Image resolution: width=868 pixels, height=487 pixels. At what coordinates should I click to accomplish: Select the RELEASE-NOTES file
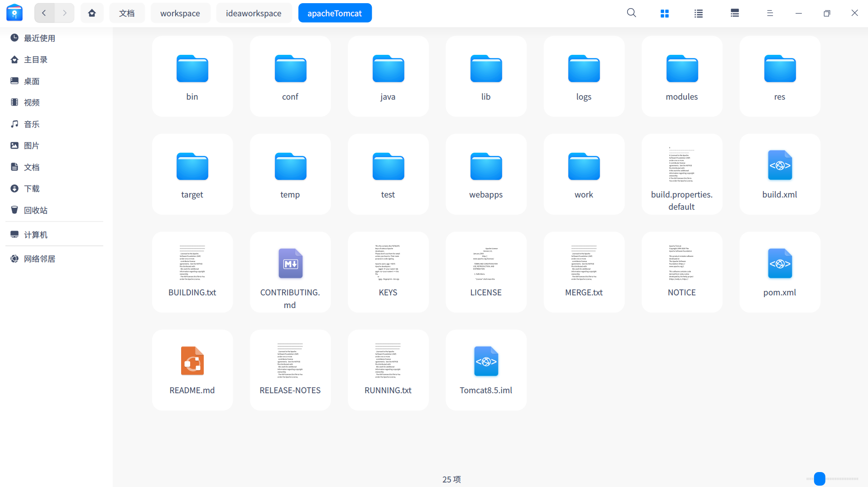click(x=290, y=370)
